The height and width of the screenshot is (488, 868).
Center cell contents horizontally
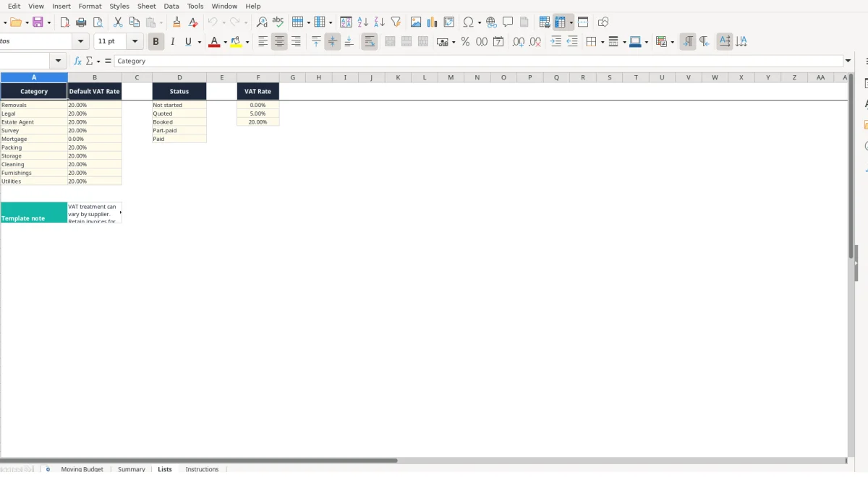(279, 42)
